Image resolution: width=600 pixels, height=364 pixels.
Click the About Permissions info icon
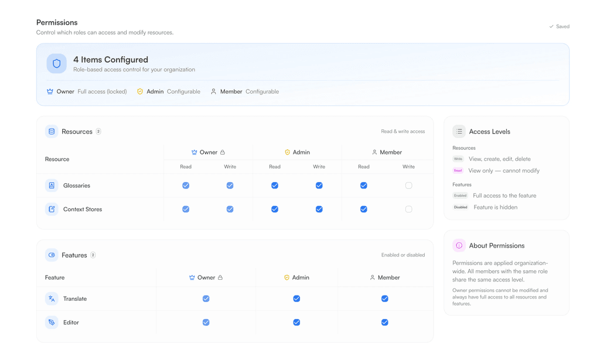(x=459, y=245)
